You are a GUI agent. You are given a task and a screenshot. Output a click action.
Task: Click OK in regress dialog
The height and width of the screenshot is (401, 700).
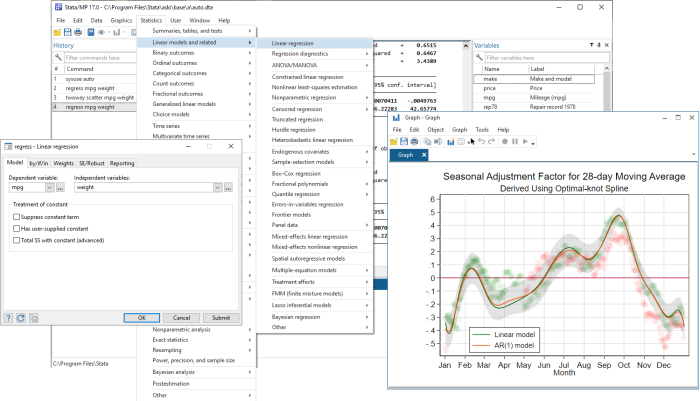coord(142,318)
